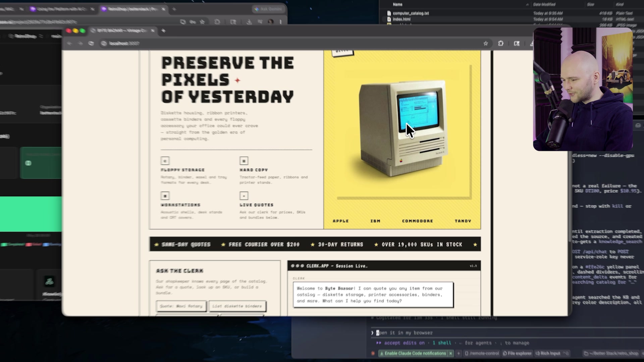Dismiss the Claude Code notifications prompt
Viewport: 644px width, 362px height.
coord(450,353)
